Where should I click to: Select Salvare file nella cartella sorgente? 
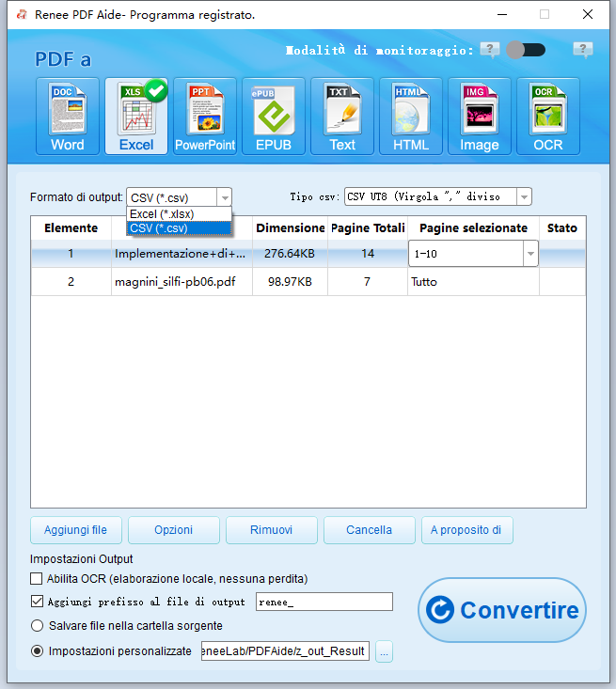[38, 625]
